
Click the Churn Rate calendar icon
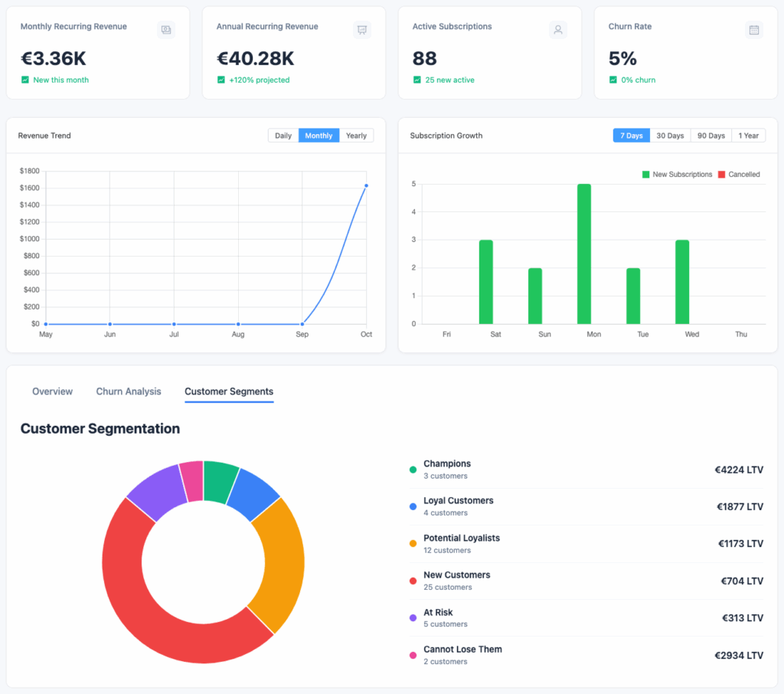click(754, 30)
